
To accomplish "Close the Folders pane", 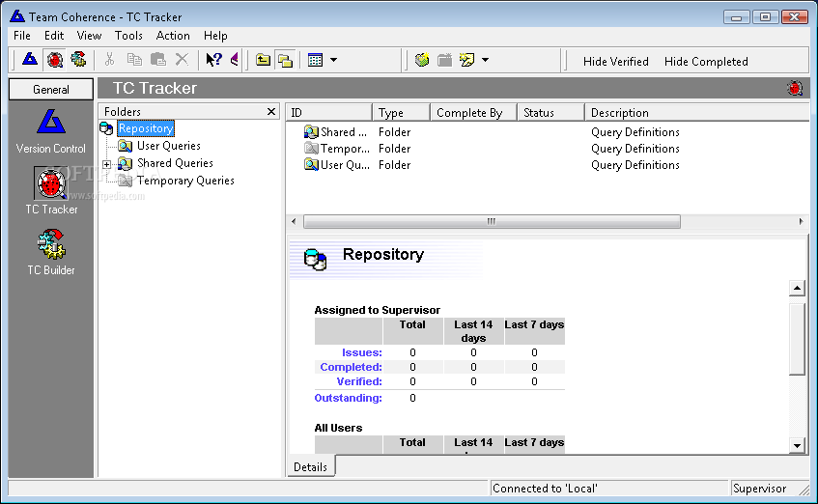I will pyautogui.click(x=271, y=112).
